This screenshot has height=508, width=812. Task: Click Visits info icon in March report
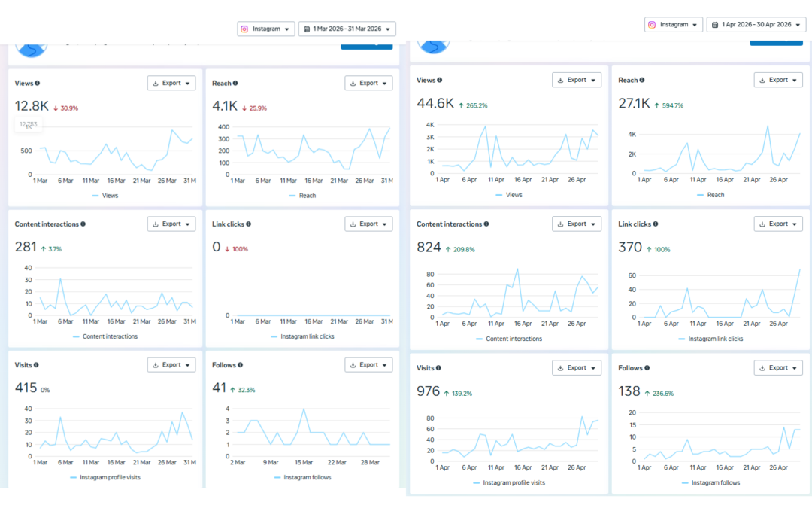point(36,365)
